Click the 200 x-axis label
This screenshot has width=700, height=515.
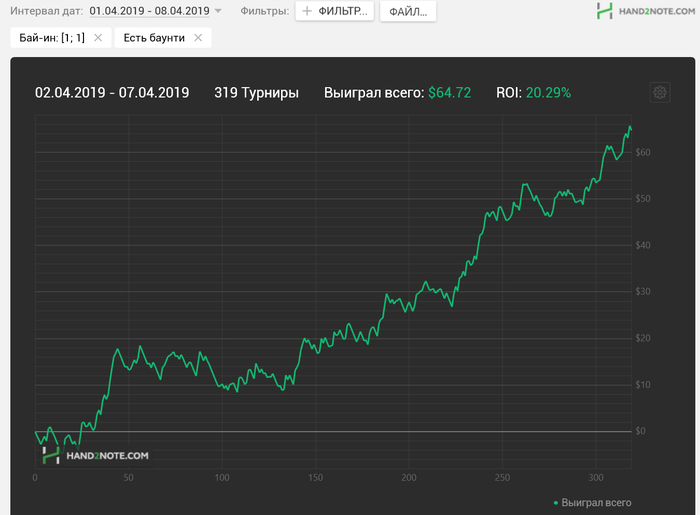(409, 478)
